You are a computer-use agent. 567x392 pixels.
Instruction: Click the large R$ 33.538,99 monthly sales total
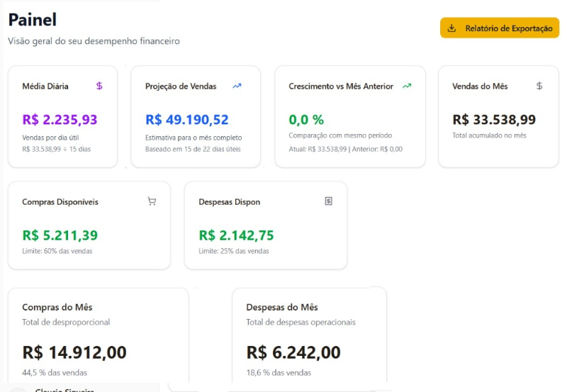pyautogui.click(x=494, y=120)
